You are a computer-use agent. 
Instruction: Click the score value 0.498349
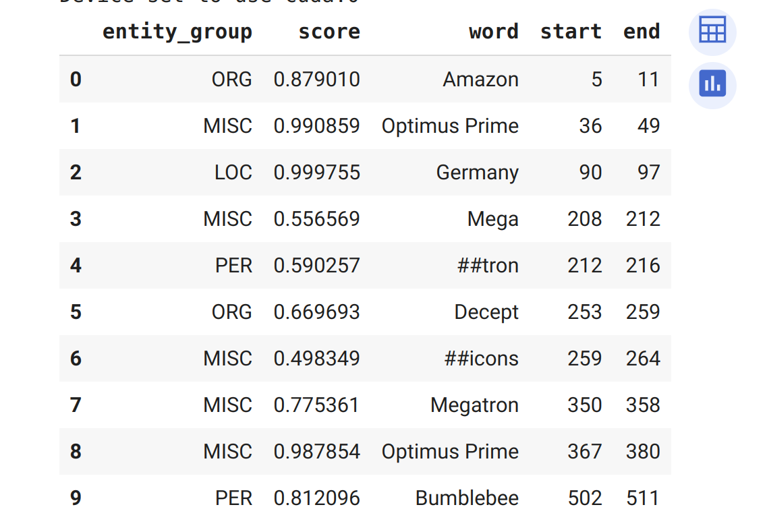tap(316, 359)
